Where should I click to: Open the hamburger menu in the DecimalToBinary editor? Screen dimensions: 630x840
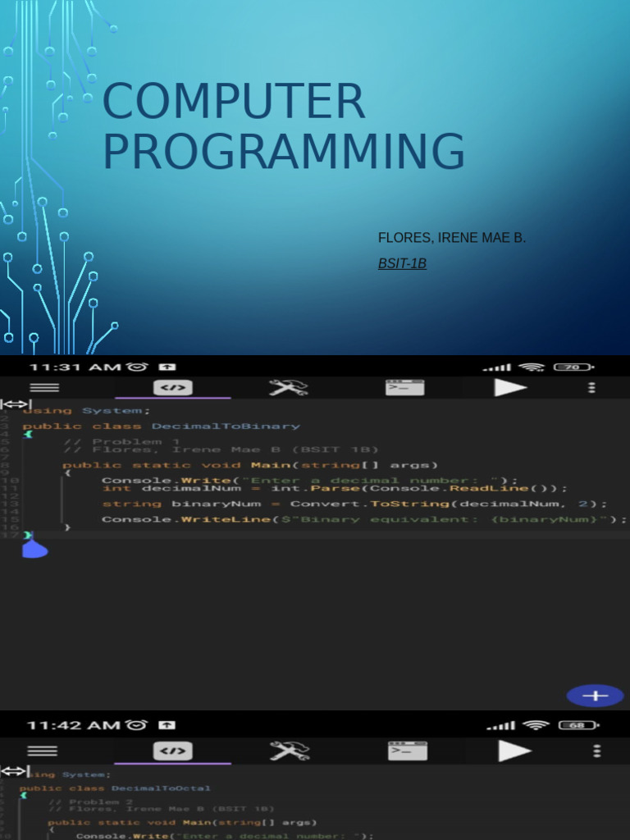(x=43, y=387)
